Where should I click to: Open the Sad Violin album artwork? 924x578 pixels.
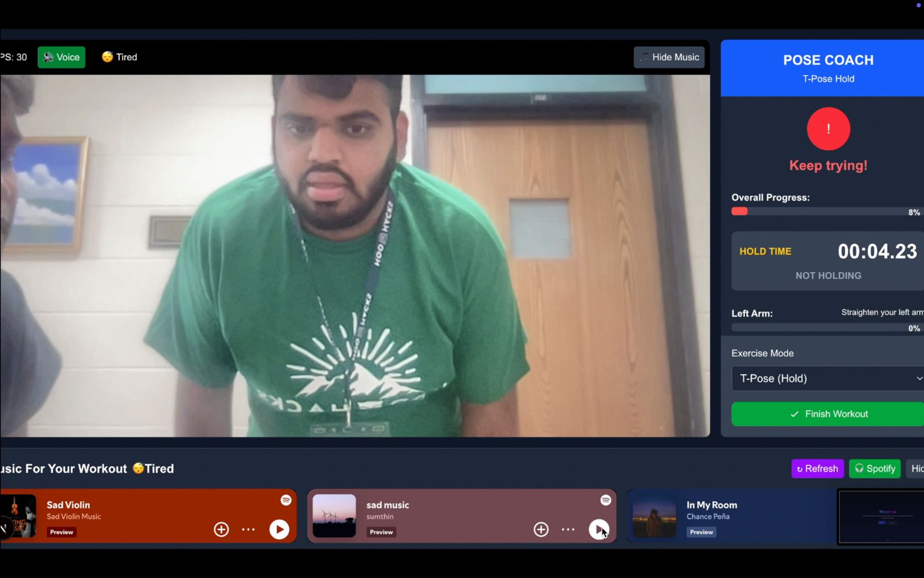[x=18, y=516]
